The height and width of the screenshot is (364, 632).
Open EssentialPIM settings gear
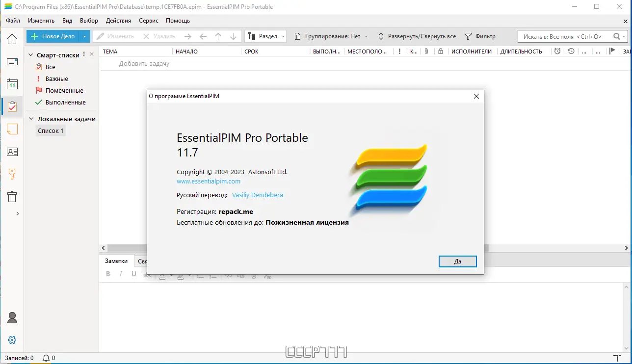[12, 339]
